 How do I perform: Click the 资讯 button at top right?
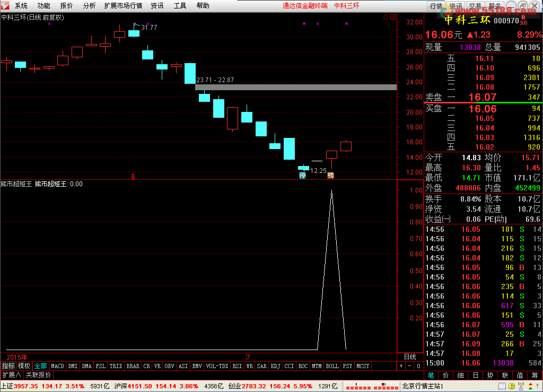(456, 5)
